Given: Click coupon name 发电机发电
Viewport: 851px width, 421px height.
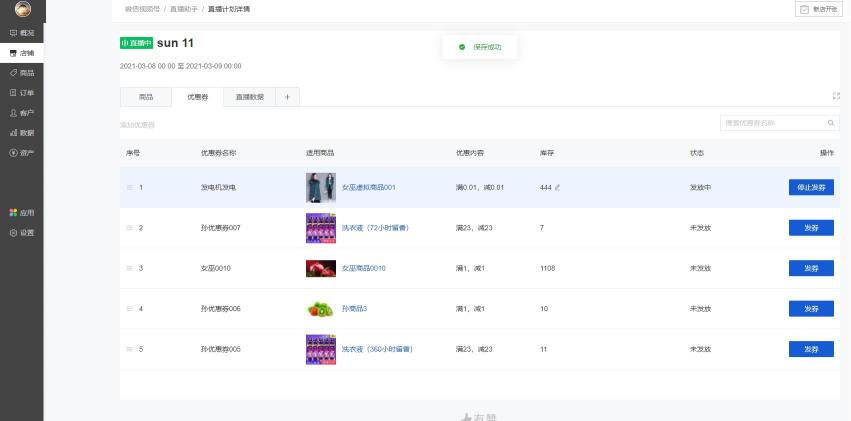Looking at the screenshot, I should [218, 187].
